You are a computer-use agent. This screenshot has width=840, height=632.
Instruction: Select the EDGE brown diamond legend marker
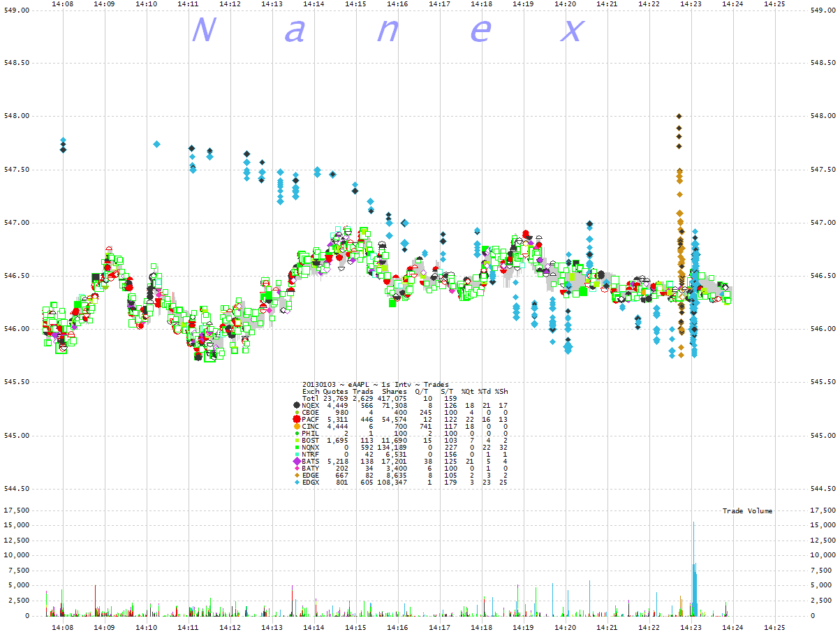(x=297, y=475)
